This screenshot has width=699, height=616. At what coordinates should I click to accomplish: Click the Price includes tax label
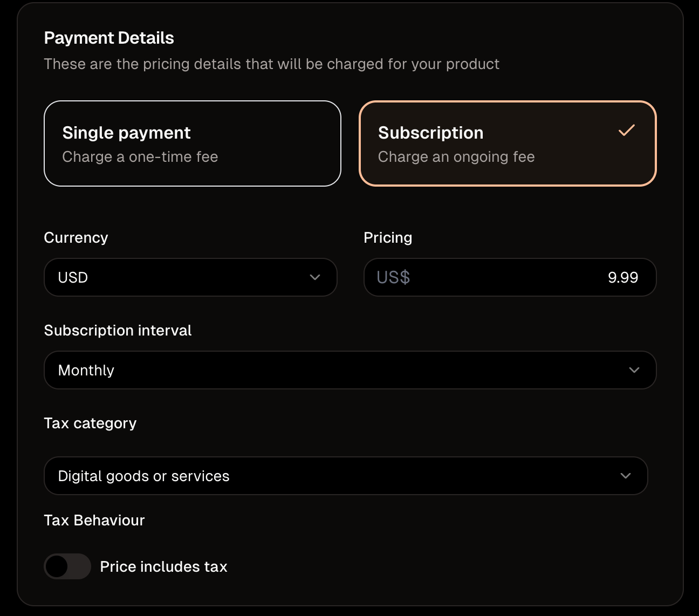point(164,566)
